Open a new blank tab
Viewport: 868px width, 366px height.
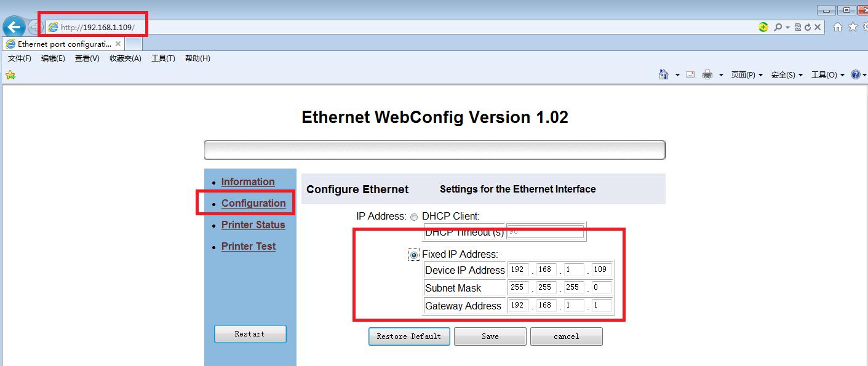coord(133,44)
